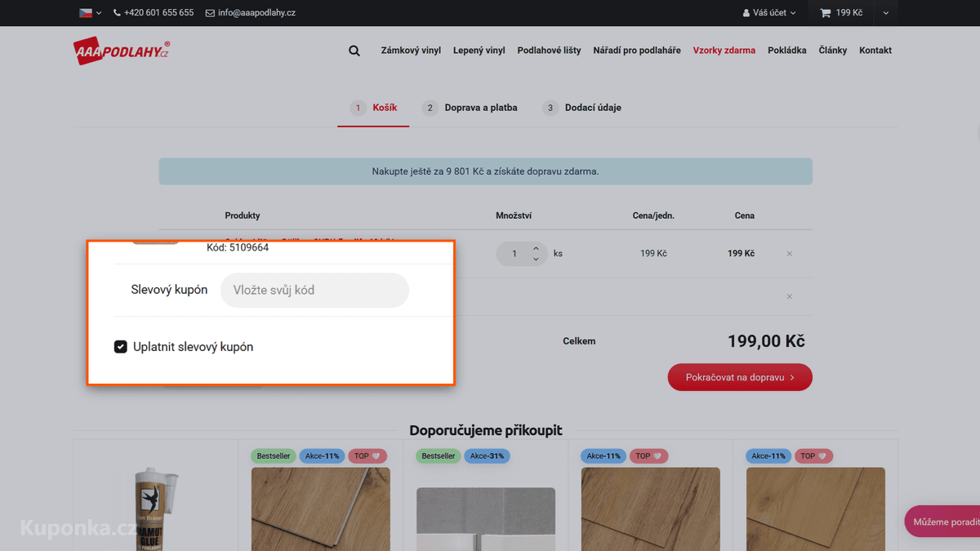
Task: Click the info@aaapodlahy.cz email link
Action: pos(251,13)
